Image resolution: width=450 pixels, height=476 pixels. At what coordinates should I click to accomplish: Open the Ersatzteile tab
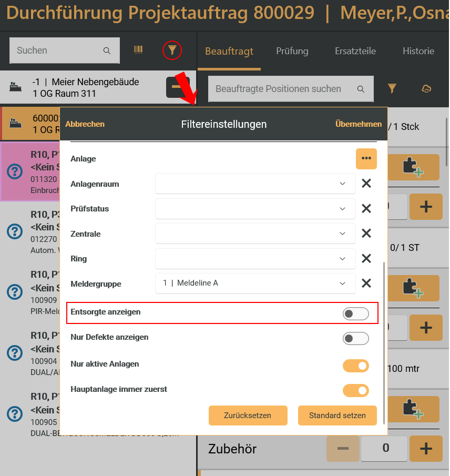[355, 51]
